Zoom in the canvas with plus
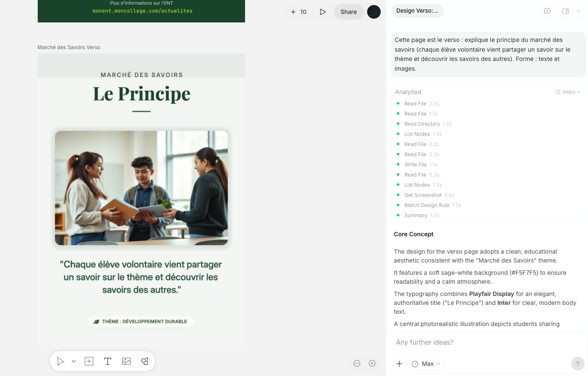This screenshot has width=588, height=376. tap(372, 363)
